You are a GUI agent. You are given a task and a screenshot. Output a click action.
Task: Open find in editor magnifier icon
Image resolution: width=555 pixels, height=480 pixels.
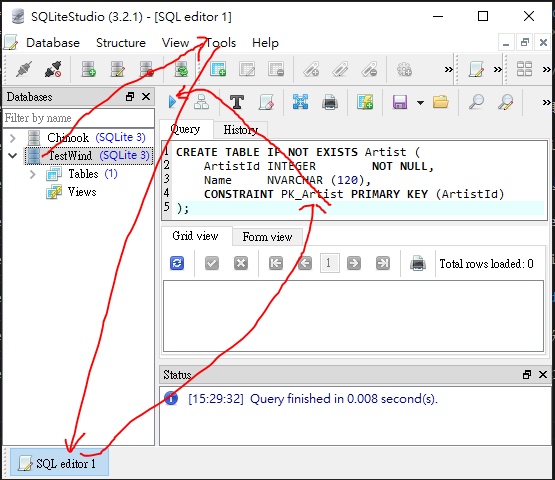coord(476,102)
